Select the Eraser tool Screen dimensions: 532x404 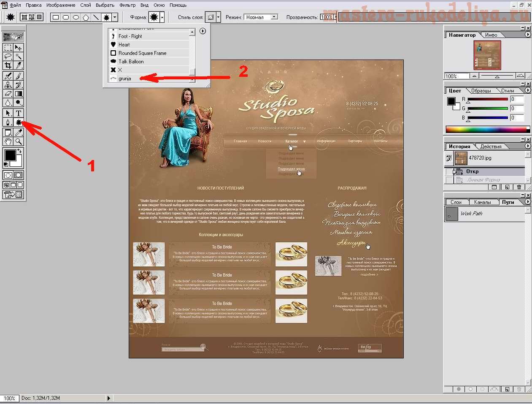click(8, 94)
